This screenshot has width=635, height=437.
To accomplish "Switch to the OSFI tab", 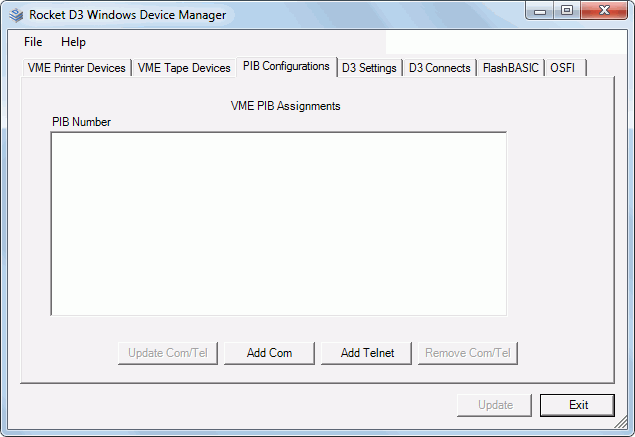I will [565, 68].
